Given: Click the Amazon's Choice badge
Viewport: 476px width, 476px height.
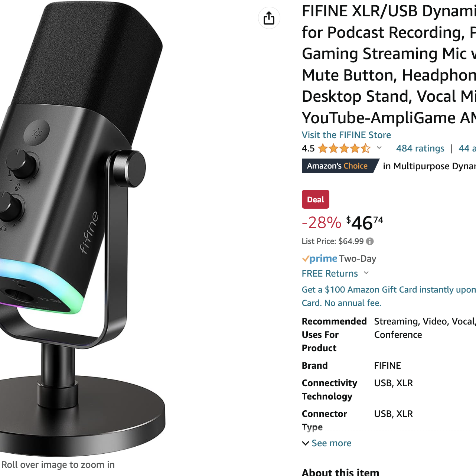Looking at the screenshot, I should coord(338,166).
